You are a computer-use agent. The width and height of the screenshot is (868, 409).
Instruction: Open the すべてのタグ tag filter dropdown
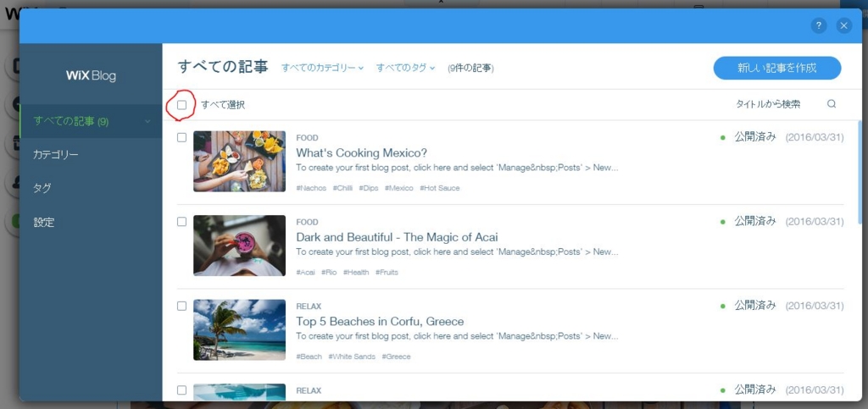pyautogui.click(x=406, y=68)
